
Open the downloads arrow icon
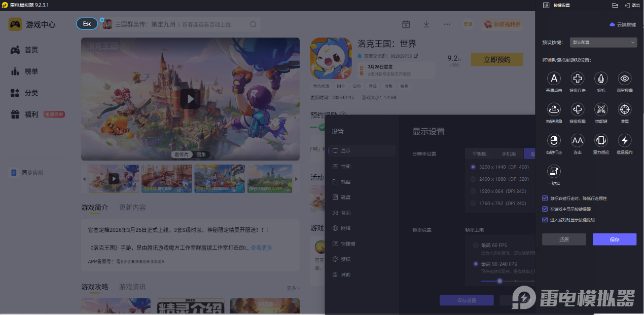point(426,24)
